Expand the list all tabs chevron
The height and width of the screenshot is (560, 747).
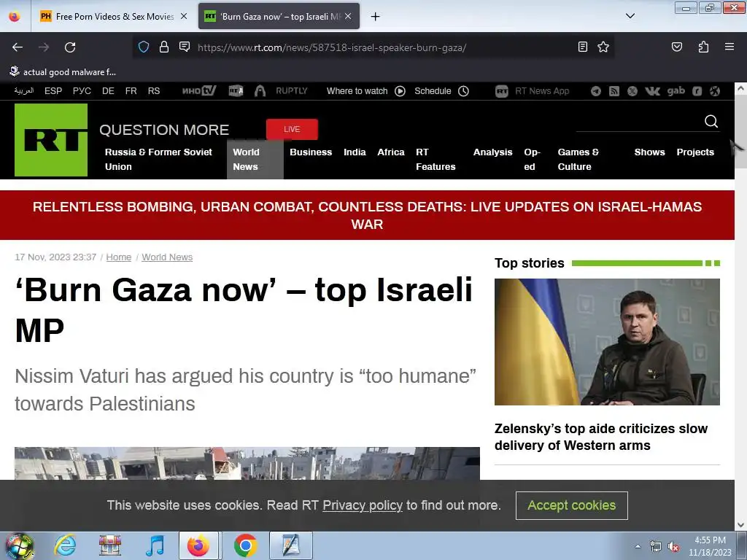tap(630, 16)
